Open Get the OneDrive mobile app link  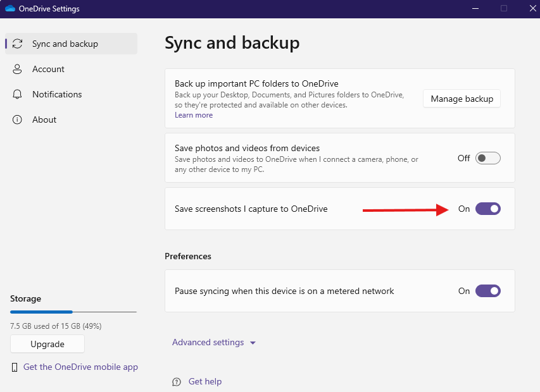tap(80, 367)
